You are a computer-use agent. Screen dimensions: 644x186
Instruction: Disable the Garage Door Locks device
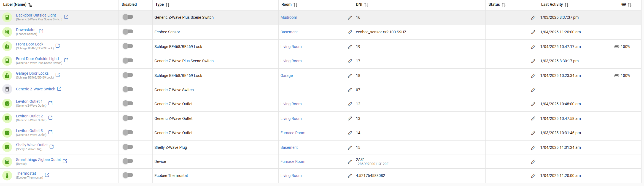tap(128, 75)
